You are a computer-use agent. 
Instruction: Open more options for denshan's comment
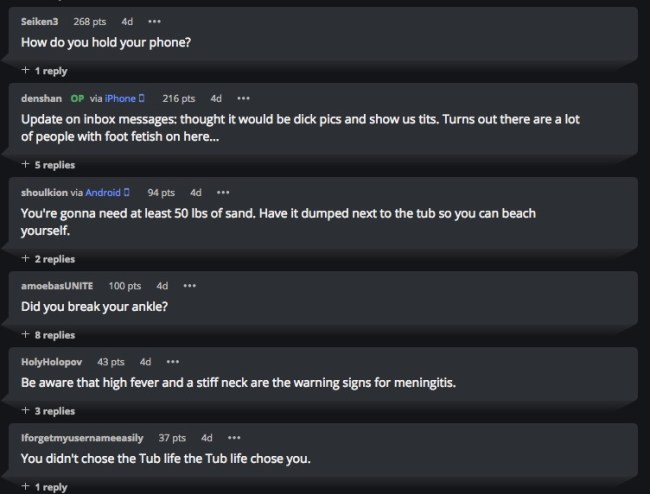click(243, 98)
